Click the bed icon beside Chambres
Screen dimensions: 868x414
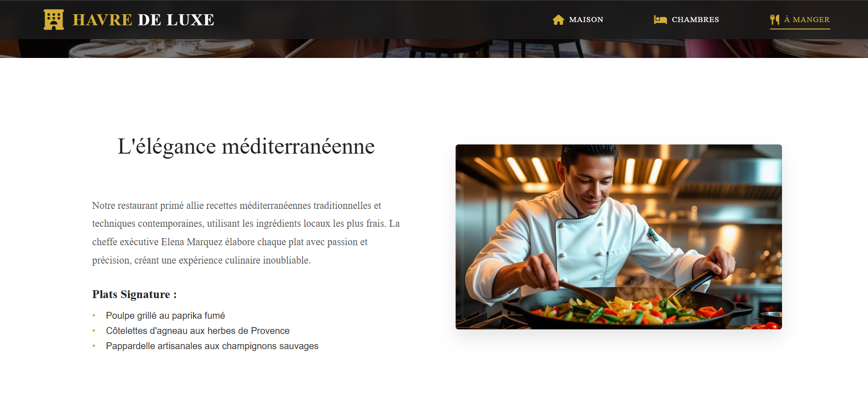[660, 20]
